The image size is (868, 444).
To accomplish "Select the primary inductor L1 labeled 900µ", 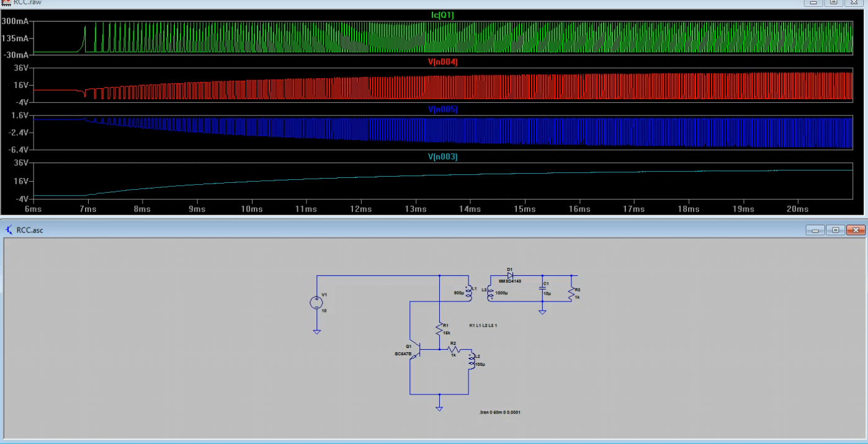I will point(468,291).
